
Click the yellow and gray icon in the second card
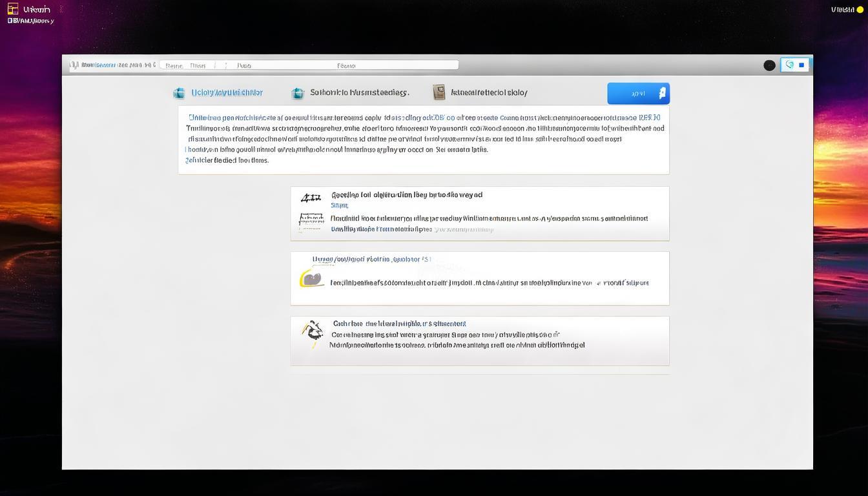pyautogui.click(x=312, y=278)
